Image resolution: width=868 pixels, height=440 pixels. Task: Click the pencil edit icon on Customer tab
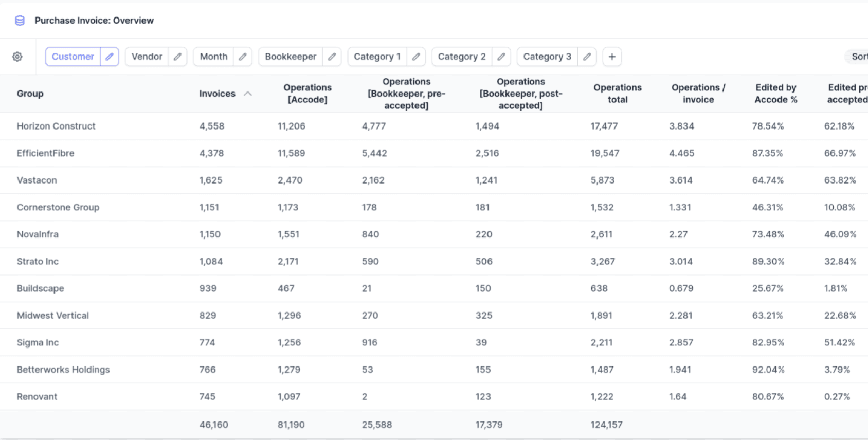pyautogui.click(x=110, y=57)
